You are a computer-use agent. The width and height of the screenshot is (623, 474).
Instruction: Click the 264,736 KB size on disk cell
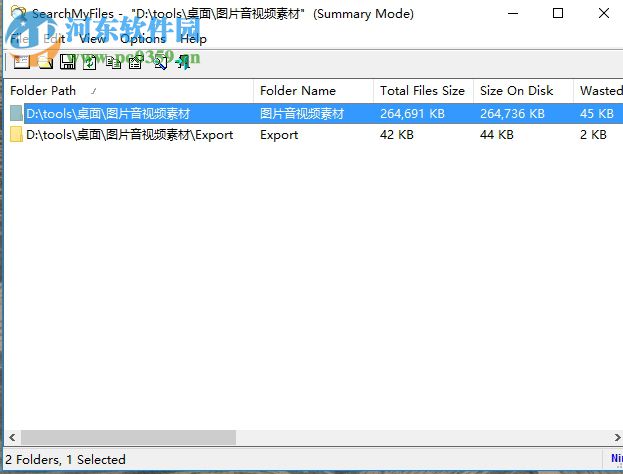(512, 114)
